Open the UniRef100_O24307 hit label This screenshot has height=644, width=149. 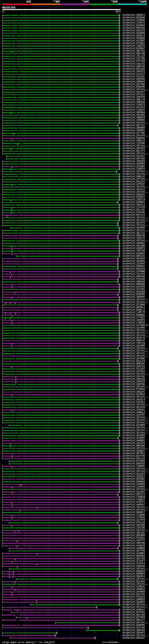133,156
